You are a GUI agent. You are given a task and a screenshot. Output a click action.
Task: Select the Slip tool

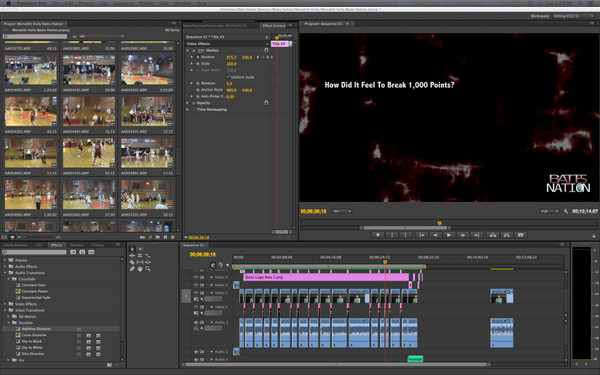tap(140, 262)
